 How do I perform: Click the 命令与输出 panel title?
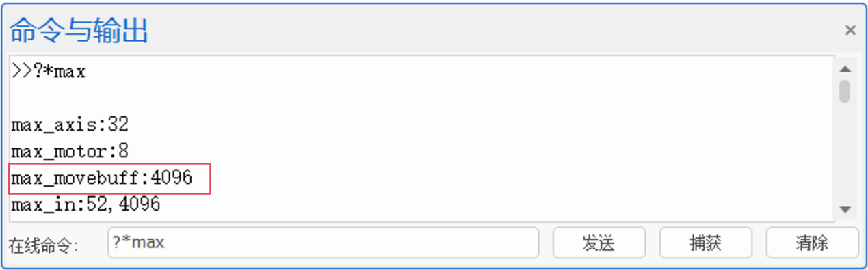pos(79,31)
